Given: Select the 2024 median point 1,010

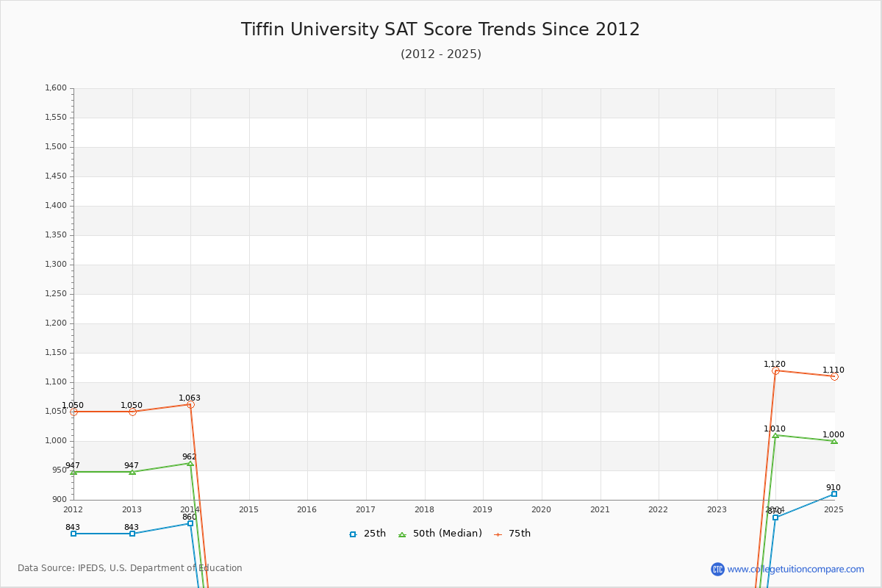Looking at the screenshot, I should click(x=775, y=435).
